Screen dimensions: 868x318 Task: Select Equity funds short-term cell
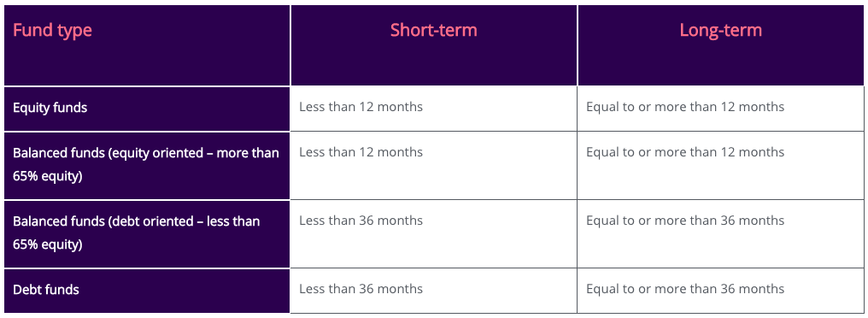433,109
